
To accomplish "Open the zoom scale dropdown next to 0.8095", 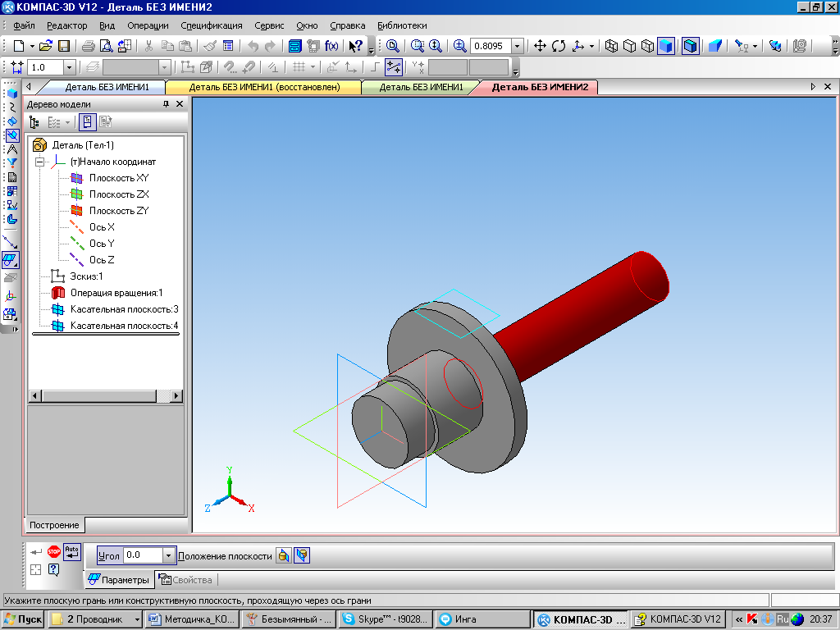I will (x=517, y=46).
